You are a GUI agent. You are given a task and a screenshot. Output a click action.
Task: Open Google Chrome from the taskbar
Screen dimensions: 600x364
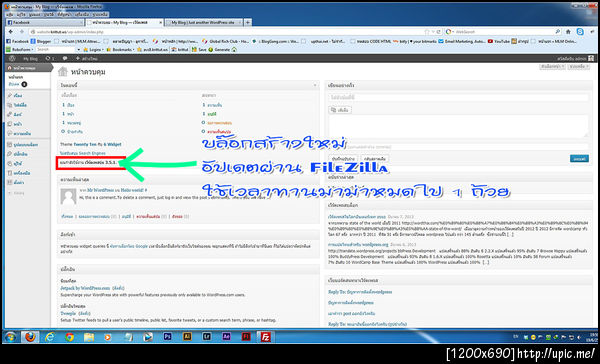[69, 337]
